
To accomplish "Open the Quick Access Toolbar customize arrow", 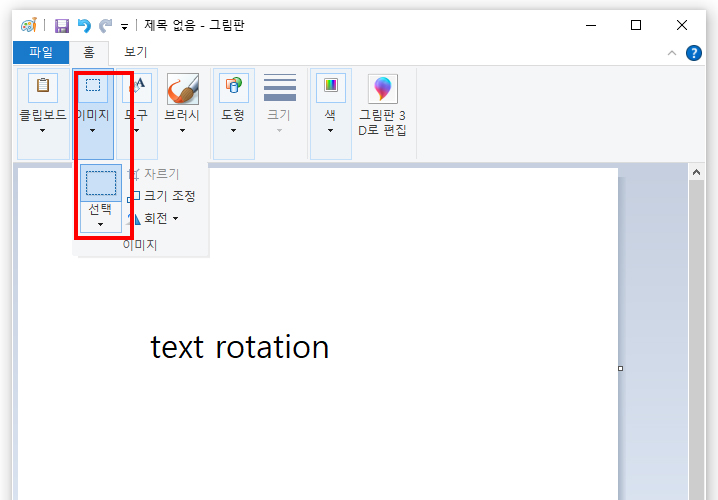I will (124, 27).
